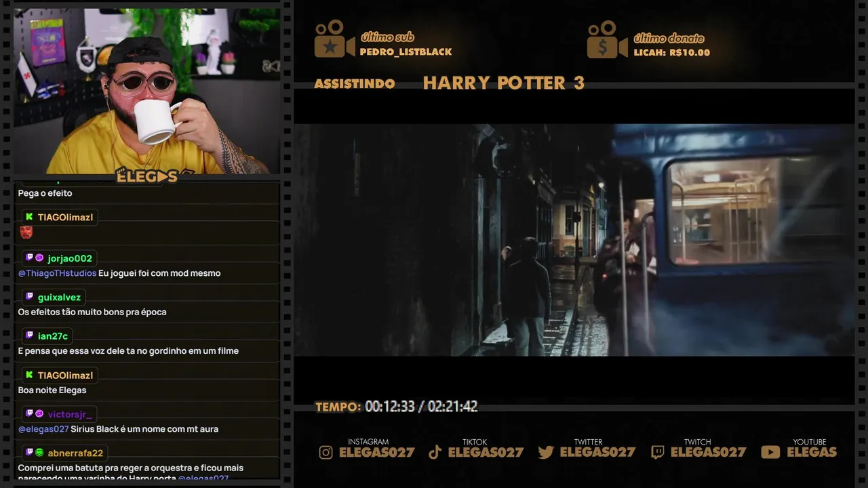This screenshot has width=868, height=488.
Task: Click Kick badge beside TIAGOlimazl's 'Boa noite' message
Action: 29,375
